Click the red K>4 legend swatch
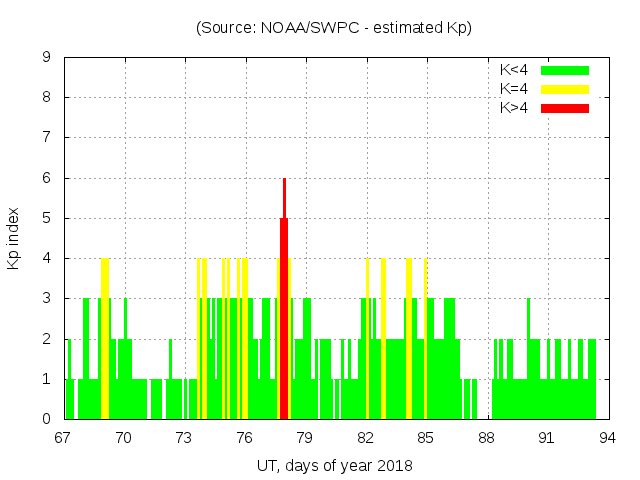This screenshot has height=480, width=640. [565, 107]
